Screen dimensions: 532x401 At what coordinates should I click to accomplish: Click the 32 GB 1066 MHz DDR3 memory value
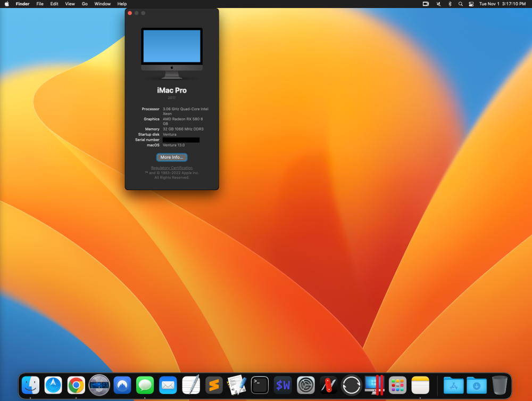(x=183, y=129)
